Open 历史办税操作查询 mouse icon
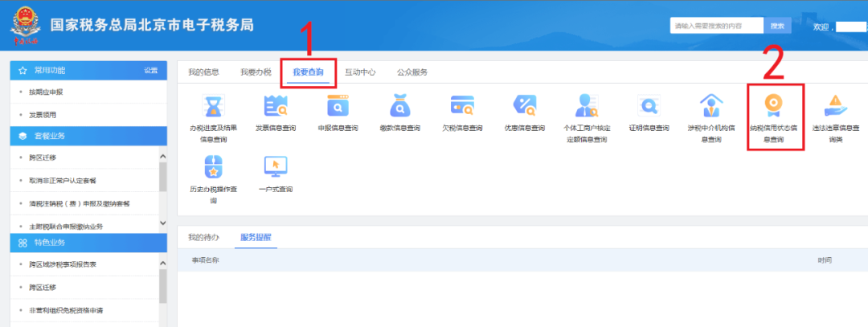868x327 pixels. pyautogui.click(x=213, y=166)
